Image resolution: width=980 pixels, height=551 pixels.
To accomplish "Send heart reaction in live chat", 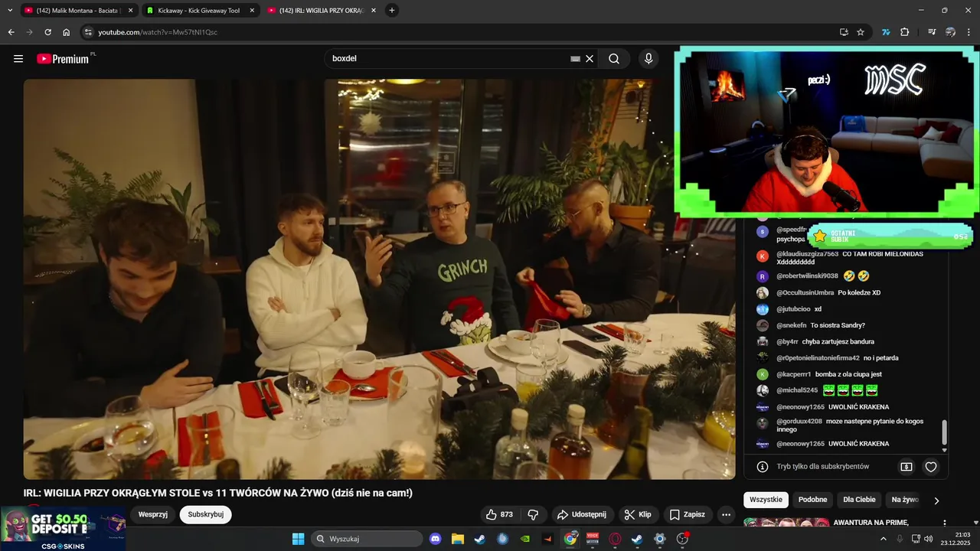I will (931, 466).
